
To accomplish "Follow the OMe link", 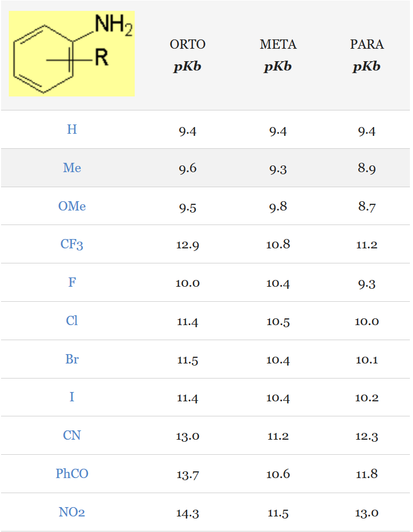I will pos(72,206).
